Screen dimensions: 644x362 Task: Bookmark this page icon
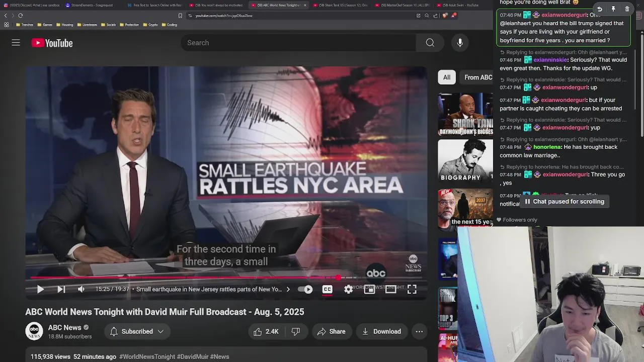click(x=180, y=16)
